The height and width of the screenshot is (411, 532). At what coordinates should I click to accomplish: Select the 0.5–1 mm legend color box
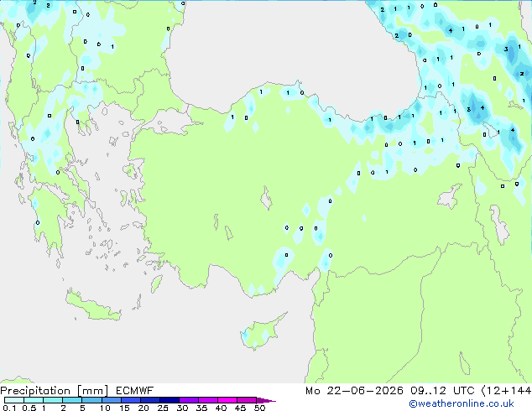point(34,400)
